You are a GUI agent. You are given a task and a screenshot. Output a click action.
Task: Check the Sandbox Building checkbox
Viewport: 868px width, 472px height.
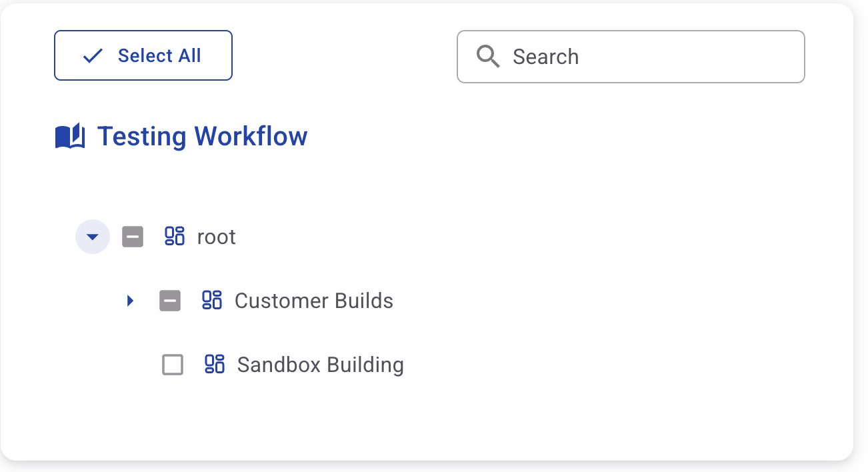pyautogui.click(x=173, y=365)
